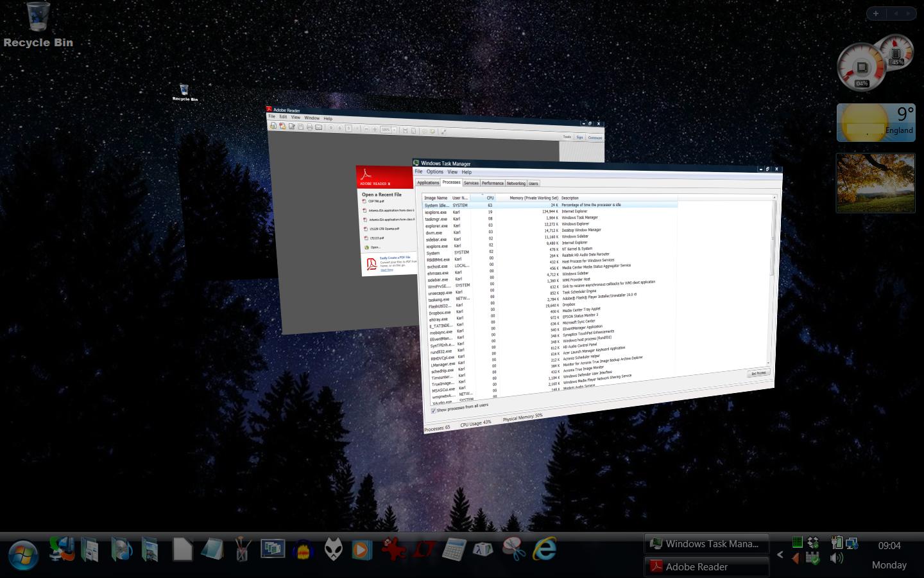Image resolution: width=924 pixels, height=578 pixels.
Task: Click Open... link in Adobe Reader welcome
Action: 373,247
